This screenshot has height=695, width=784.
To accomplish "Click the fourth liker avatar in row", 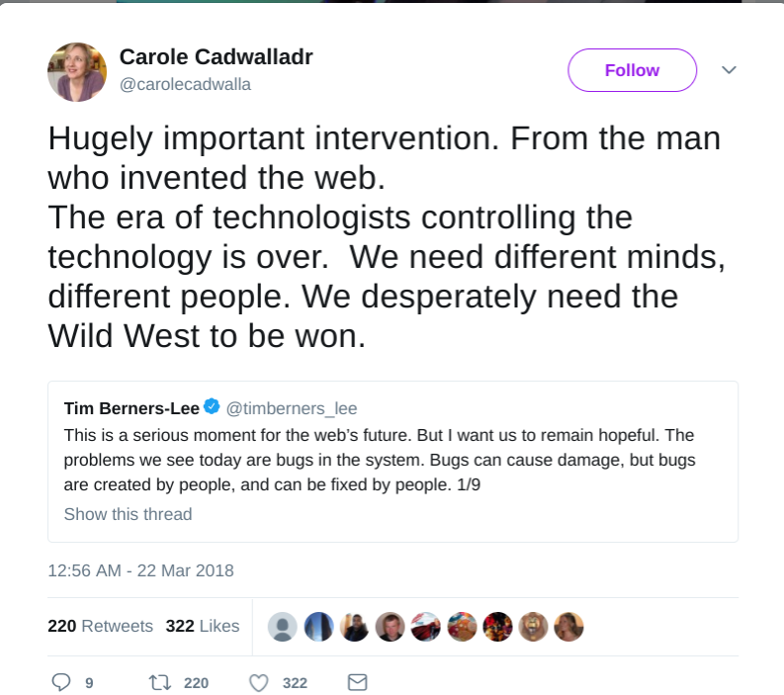I will (390, 627).
